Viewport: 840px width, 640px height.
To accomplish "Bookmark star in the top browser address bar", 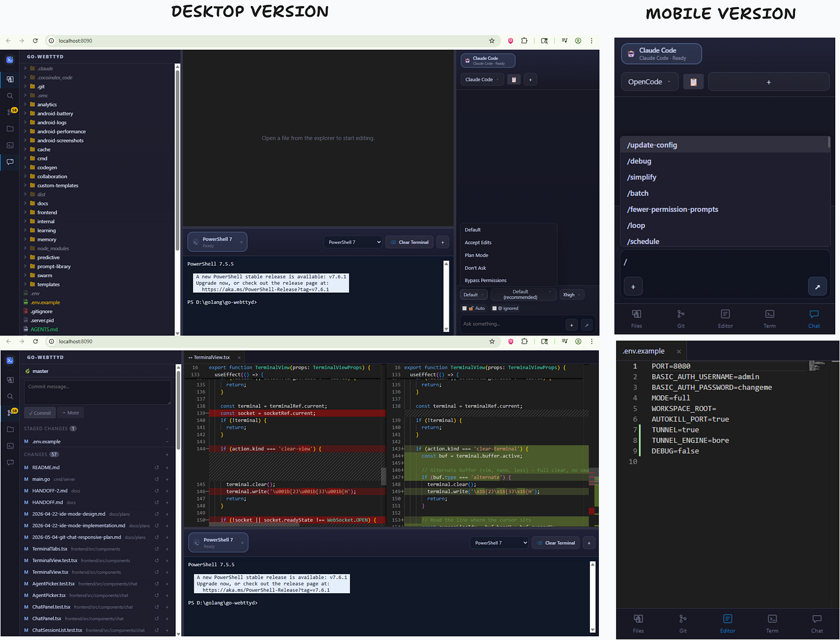I will pos(491,41).
